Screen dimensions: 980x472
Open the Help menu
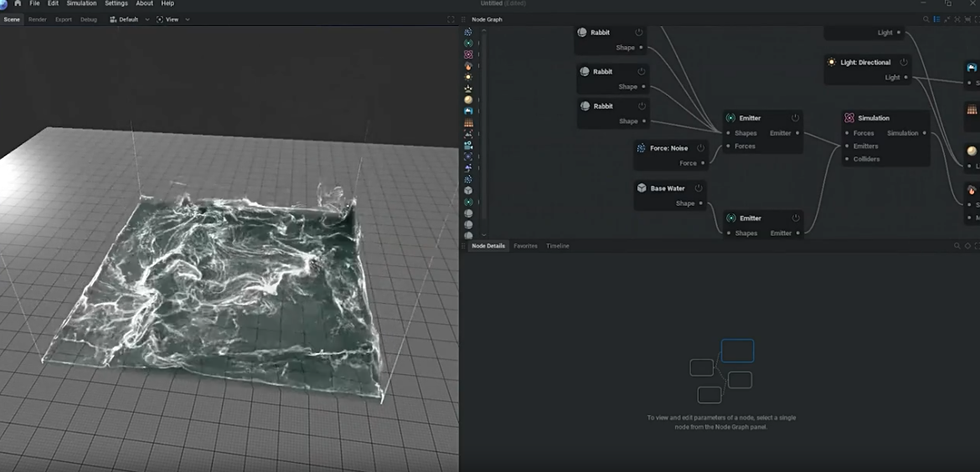168,3
